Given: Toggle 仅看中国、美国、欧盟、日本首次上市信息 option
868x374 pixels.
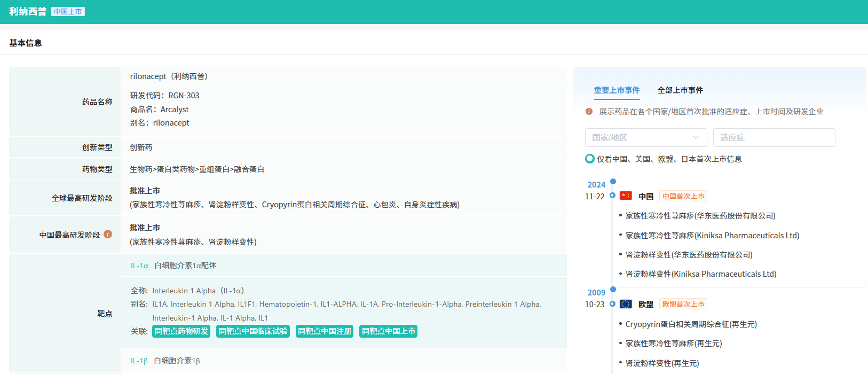Looking at the screenshot, I should [590, 159].
